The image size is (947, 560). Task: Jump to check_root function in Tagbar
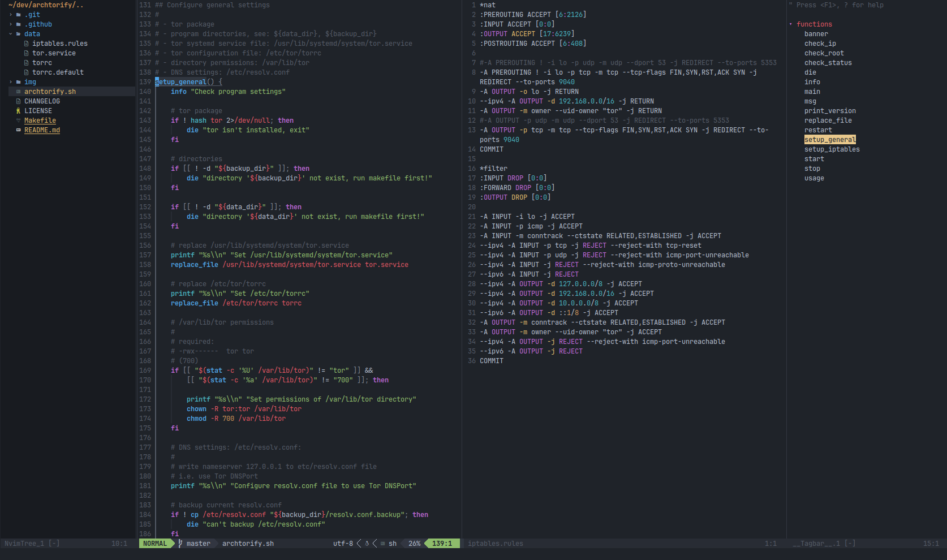click(x=824, y=53)
